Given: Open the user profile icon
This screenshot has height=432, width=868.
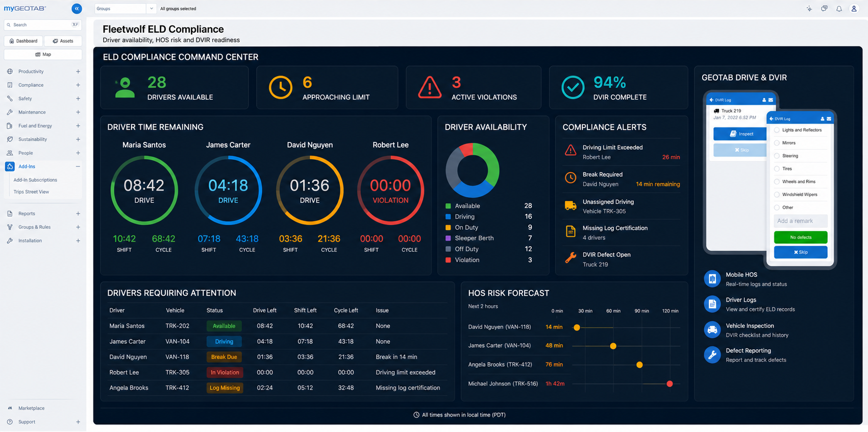Looking at the screenshot, I should pyautogui.click(x=854, y=9).
